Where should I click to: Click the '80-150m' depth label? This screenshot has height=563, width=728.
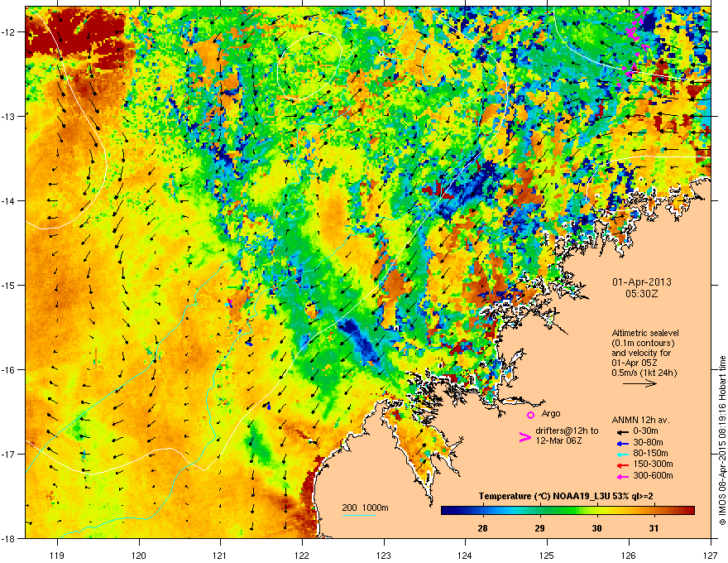[x=650, y=453]
